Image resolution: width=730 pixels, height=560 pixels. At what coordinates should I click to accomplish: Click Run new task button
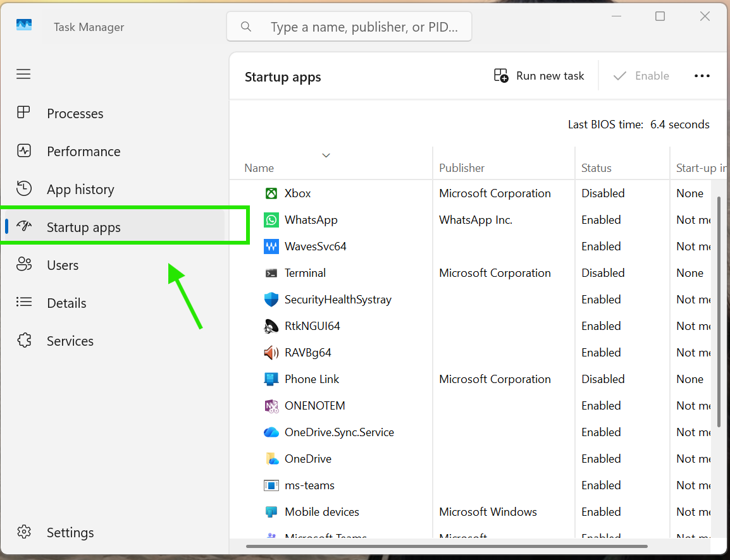(539, 76)
